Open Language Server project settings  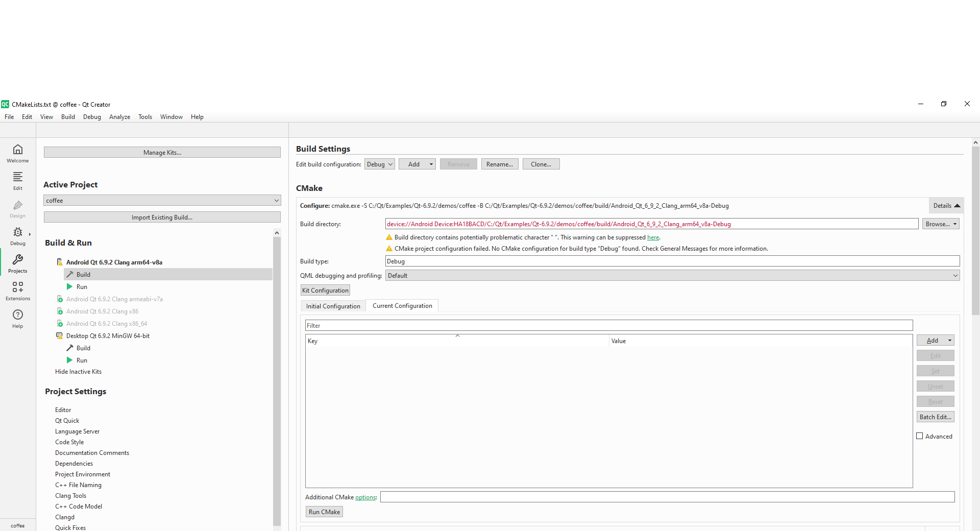tap(78, 431)
